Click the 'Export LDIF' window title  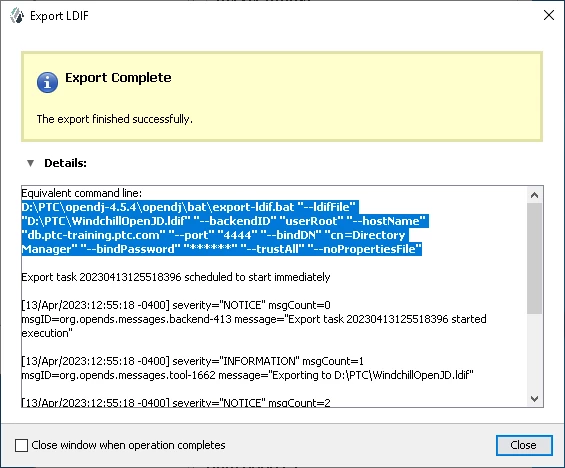coord(59,16)
